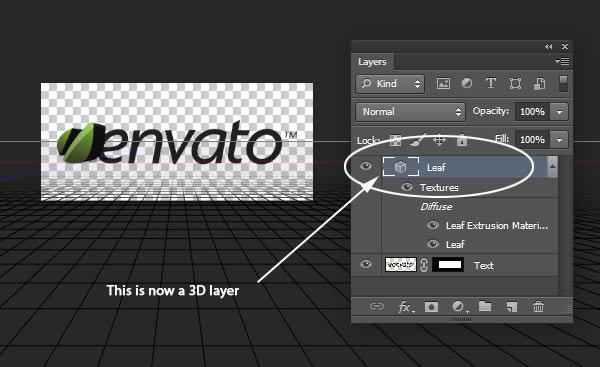The height and width of the screenshot is (367, 600).
Task: Open the Normal blend mode dropdown
Action: tap(410, 112)
